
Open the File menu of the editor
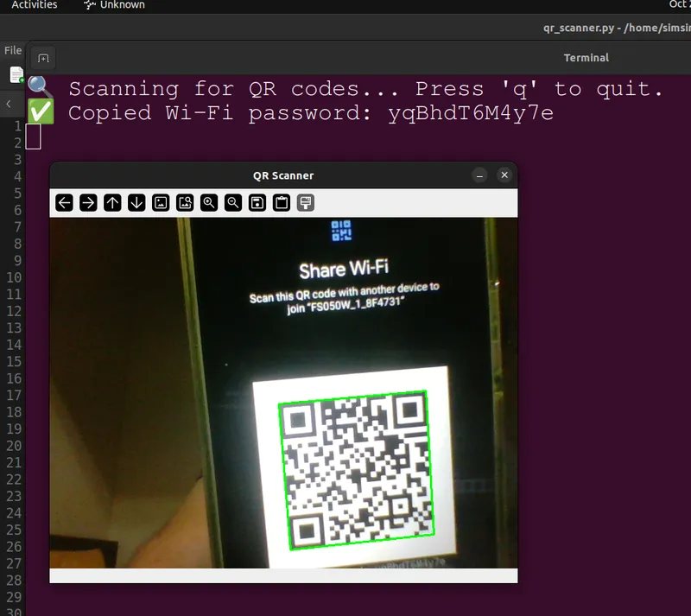tap(13, 51)
